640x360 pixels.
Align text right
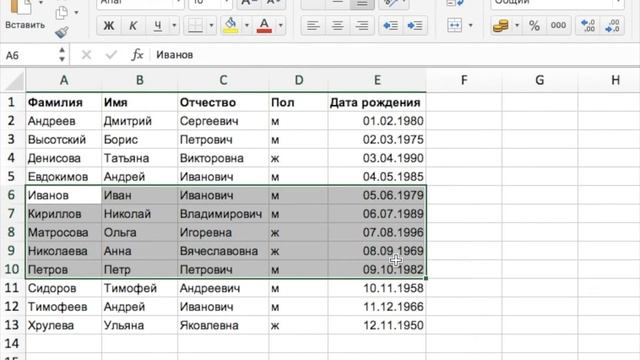(x=362, y=25)
